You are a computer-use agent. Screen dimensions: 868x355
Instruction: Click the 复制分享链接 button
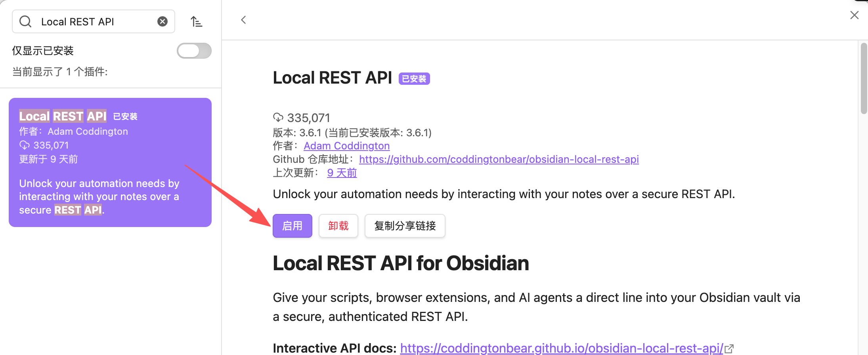[405, 226]
